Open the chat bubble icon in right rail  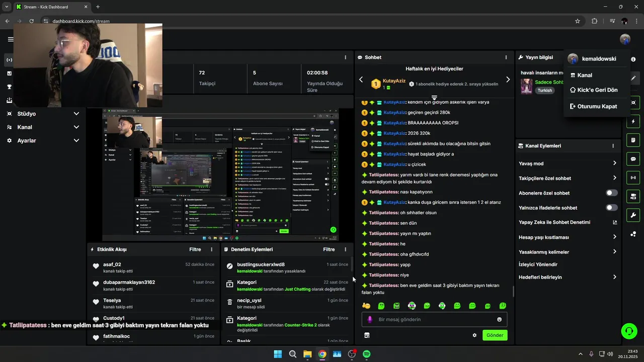(633, 159)
